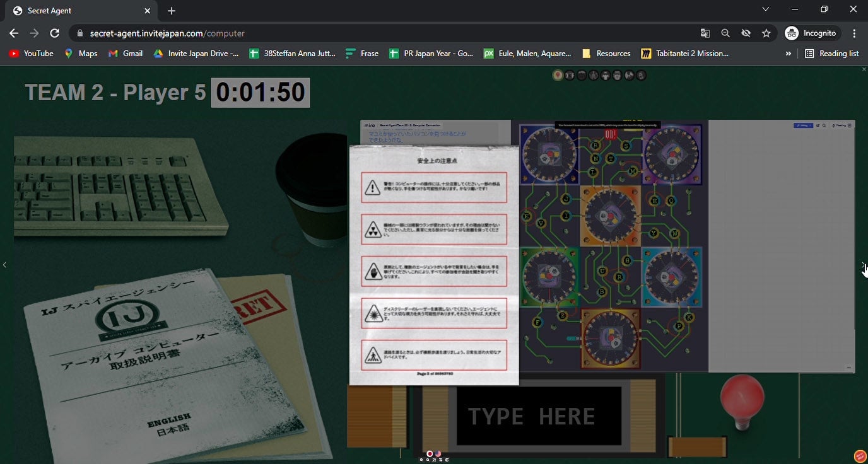Open the Reading list panel
Screen dimensions: 868x464
tap(832, 54)
